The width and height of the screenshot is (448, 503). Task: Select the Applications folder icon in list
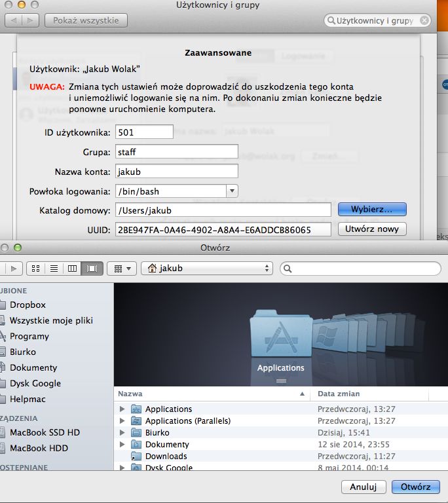[x=136, y=409]
